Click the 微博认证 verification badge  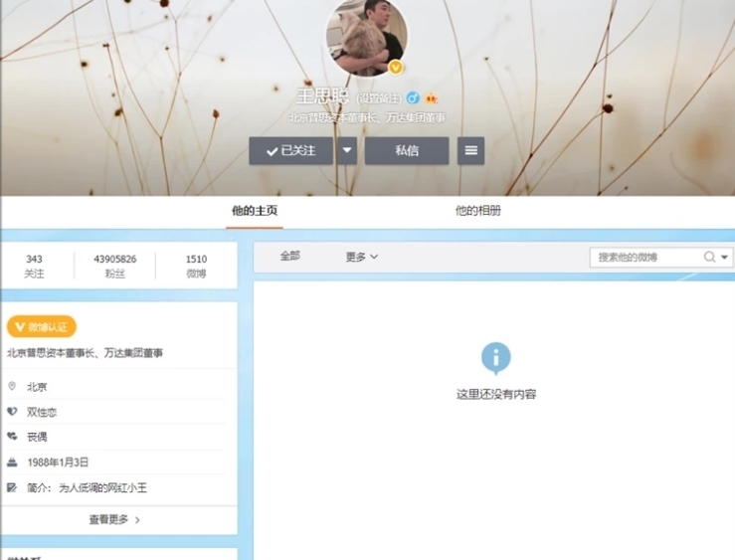(x=41, y=326)
